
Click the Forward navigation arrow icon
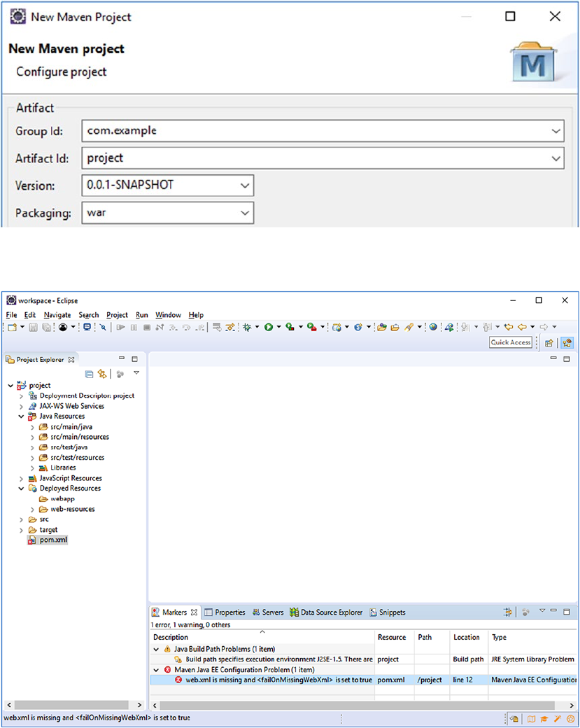pos(544,328)
